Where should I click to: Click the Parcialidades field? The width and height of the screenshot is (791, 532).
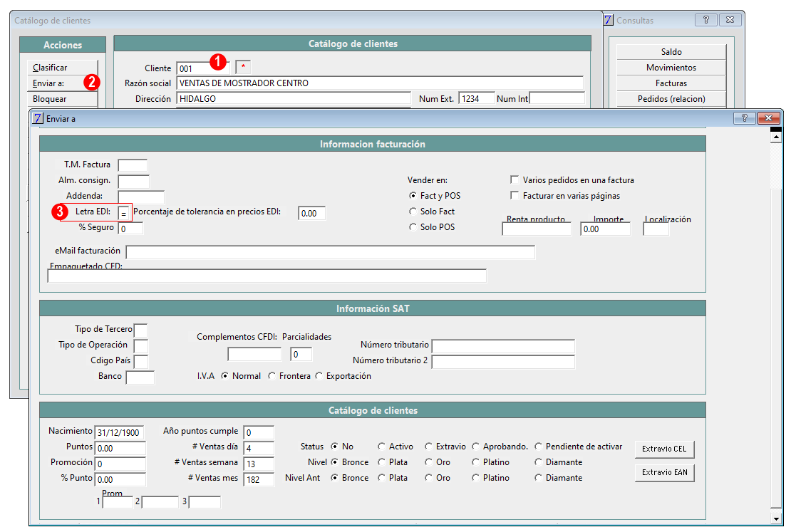[301, 354]
